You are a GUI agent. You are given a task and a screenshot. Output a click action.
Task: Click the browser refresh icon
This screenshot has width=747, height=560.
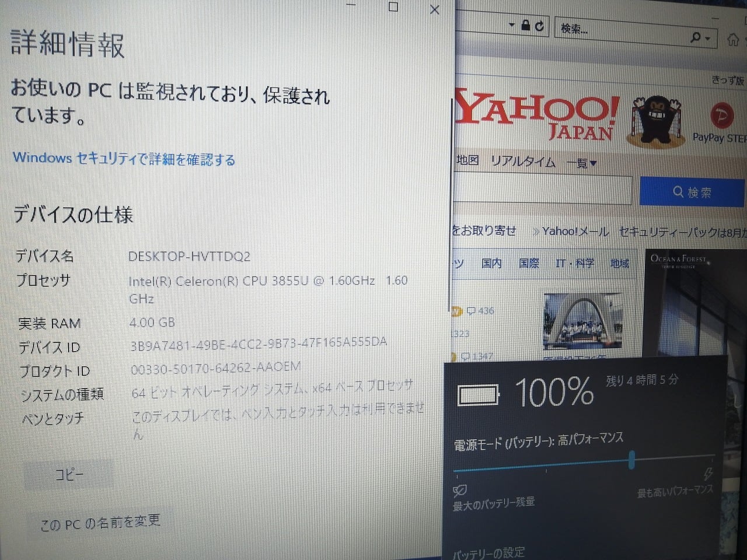pyautogui.click(x=540, y=26)
